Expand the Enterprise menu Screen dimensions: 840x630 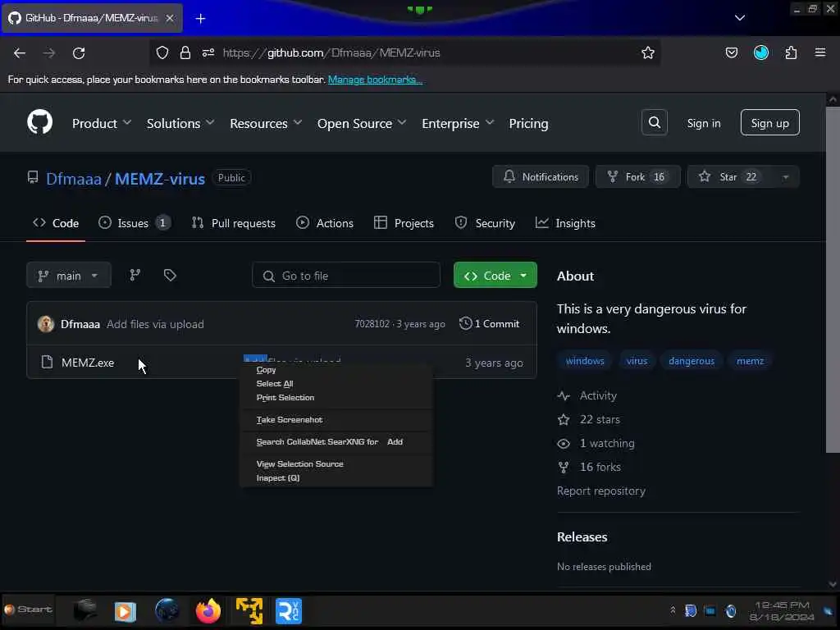click(x=458, y=123)
